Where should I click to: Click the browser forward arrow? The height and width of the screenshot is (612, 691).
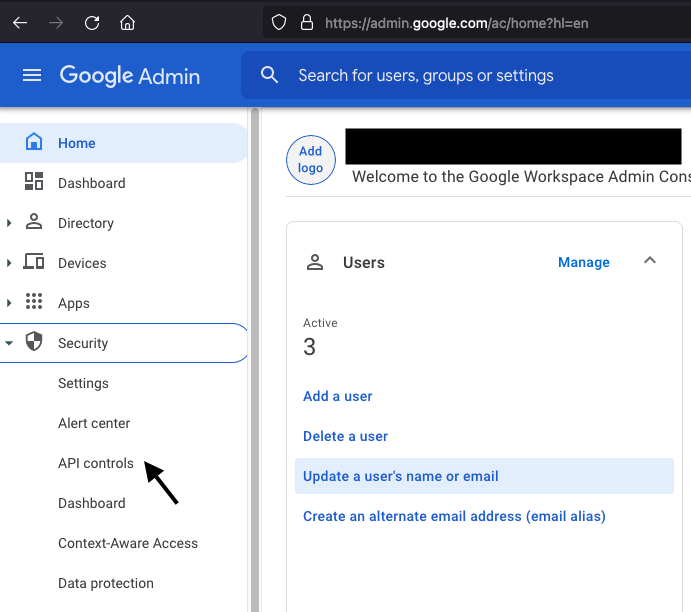pyautogui.click(x=56, y=22)
